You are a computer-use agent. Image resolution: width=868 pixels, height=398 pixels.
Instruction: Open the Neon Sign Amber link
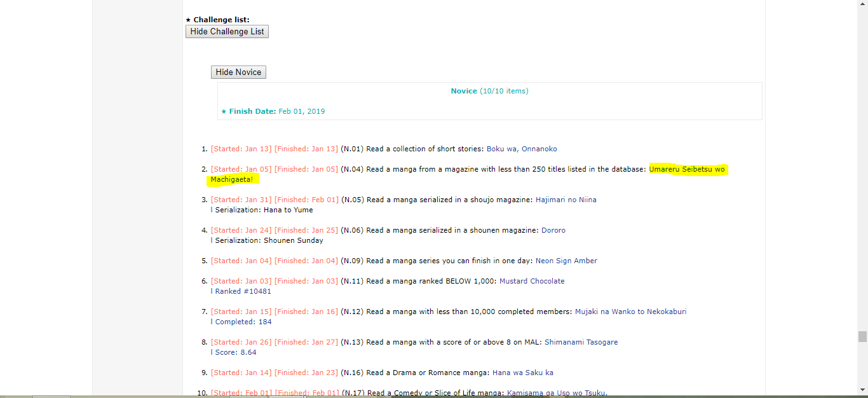[566, 261]
